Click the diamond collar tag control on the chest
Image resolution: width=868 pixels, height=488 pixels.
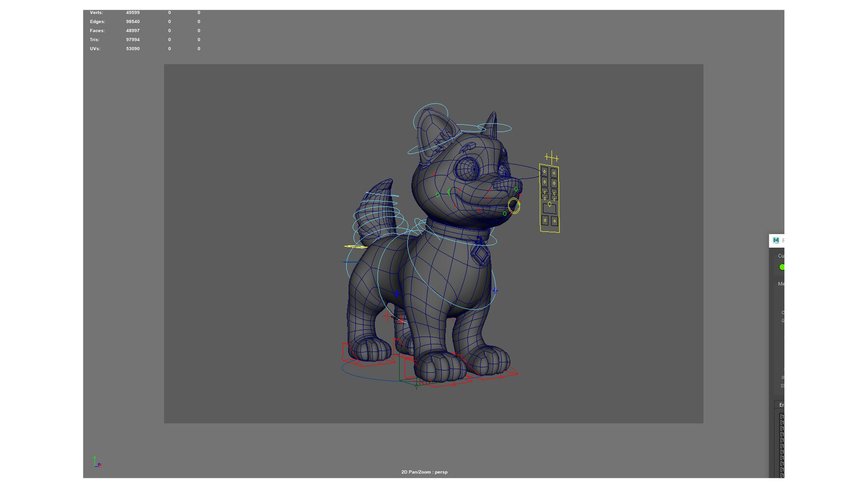click(480, 253)
